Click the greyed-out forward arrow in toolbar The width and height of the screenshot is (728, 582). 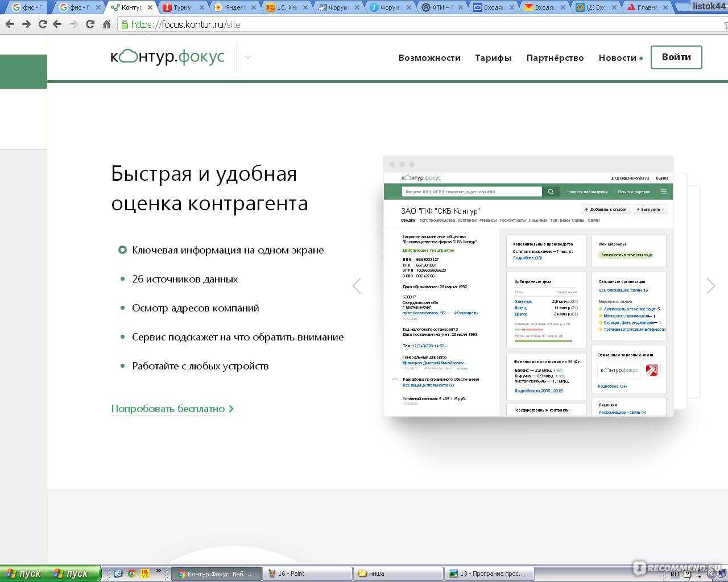click(73, 24)
